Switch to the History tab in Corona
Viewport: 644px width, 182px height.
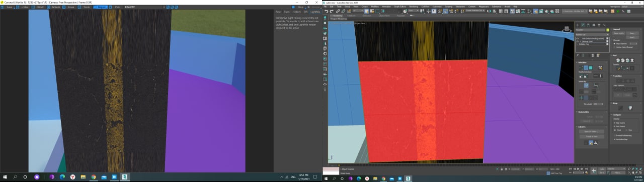pos(297,12)
